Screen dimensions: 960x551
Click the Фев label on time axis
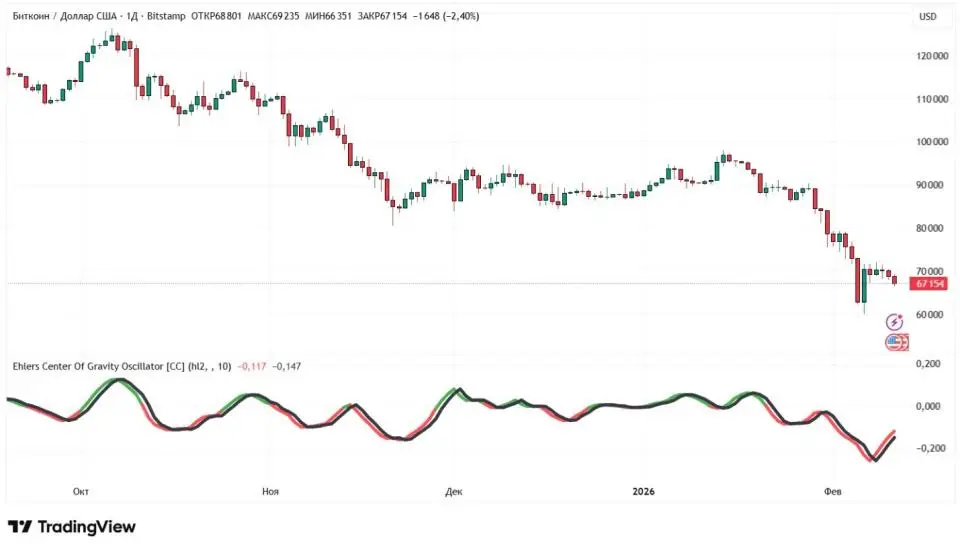tap(831, 492)
